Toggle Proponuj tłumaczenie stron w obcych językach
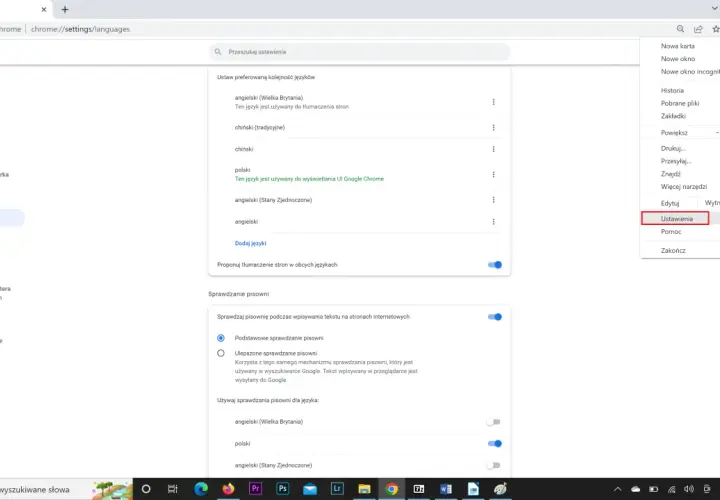The height and width of the screenshot is (500, 720). [x=495, y=265]
